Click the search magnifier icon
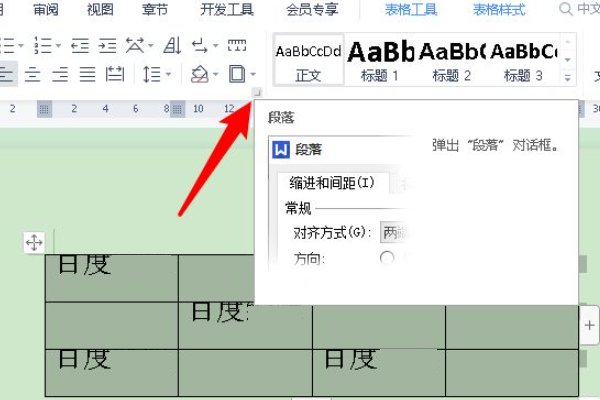Screen dimensions: 600x400 click(x=565, y=9)
